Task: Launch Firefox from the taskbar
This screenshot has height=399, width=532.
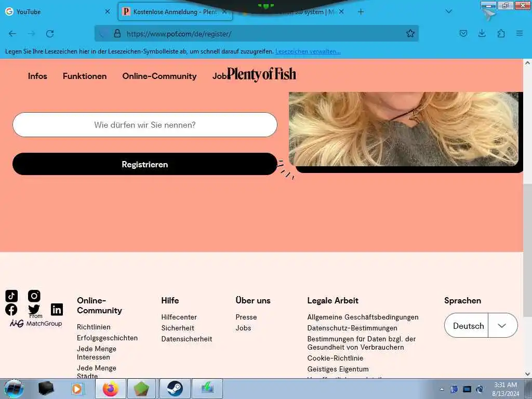Action: 111,389
